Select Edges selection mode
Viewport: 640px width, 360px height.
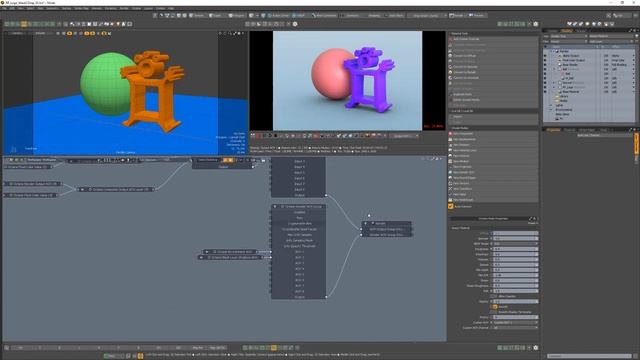pyautogui.click(x=215, y=16)
